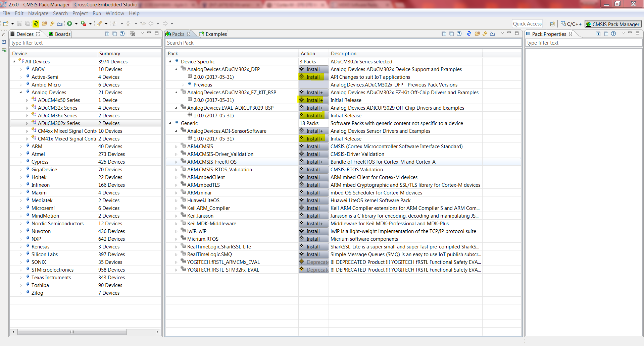Click the green Run button icon
This screenshot has height=346, width=644.
tap(69, 23)
